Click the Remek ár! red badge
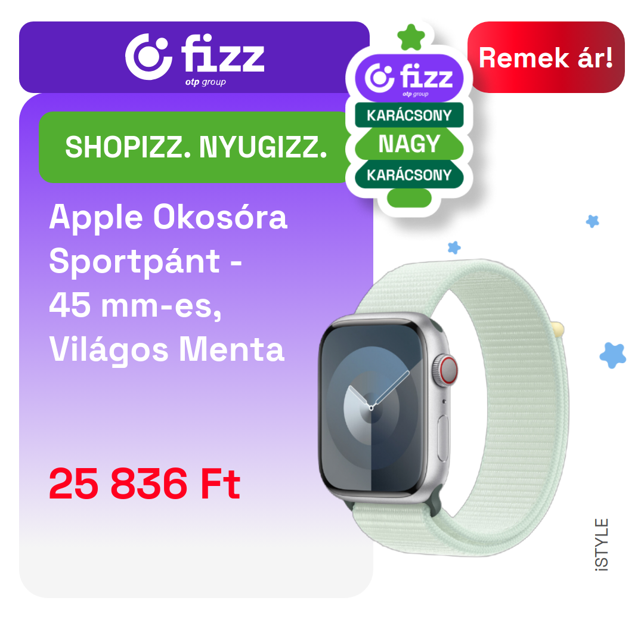 pos(546,57)
